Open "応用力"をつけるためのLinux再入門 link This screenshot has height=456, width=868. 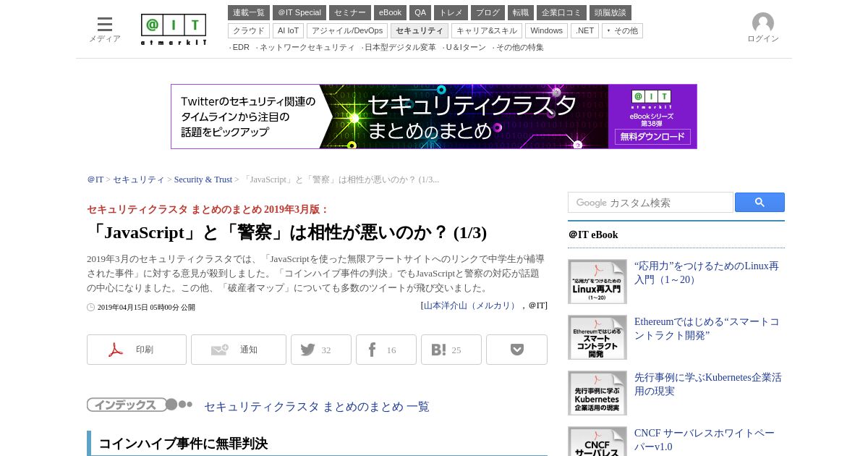coord(707,273)
